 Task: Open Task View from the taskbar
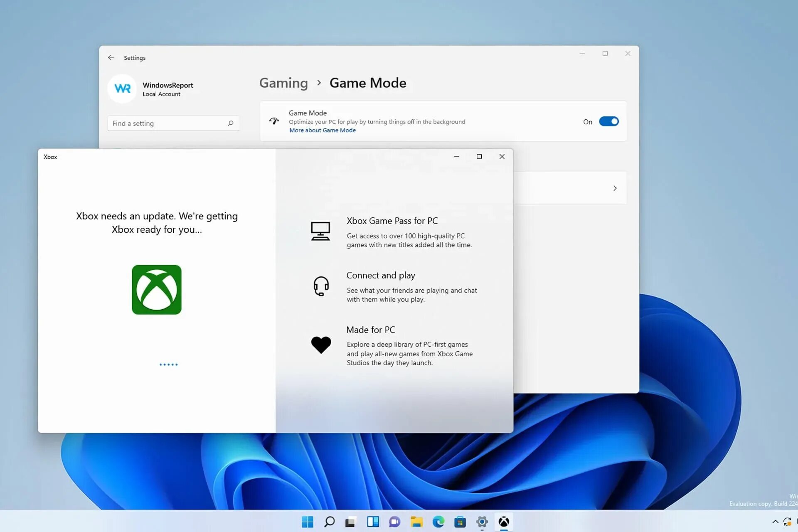(x=350, y=522)
